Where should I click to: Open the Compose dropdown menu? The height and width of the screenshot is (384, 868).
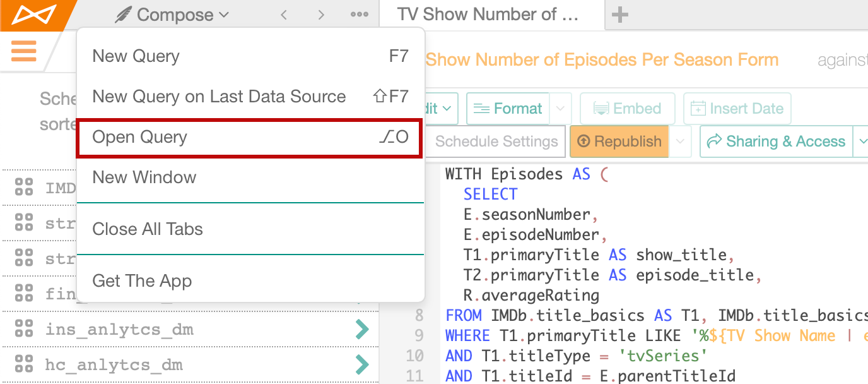[172, 15]
